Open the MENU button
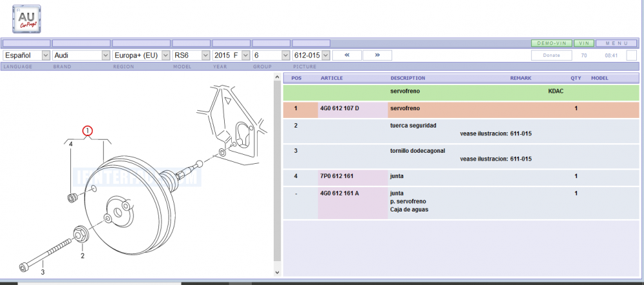644x285 pixels. tap(616, 43)
